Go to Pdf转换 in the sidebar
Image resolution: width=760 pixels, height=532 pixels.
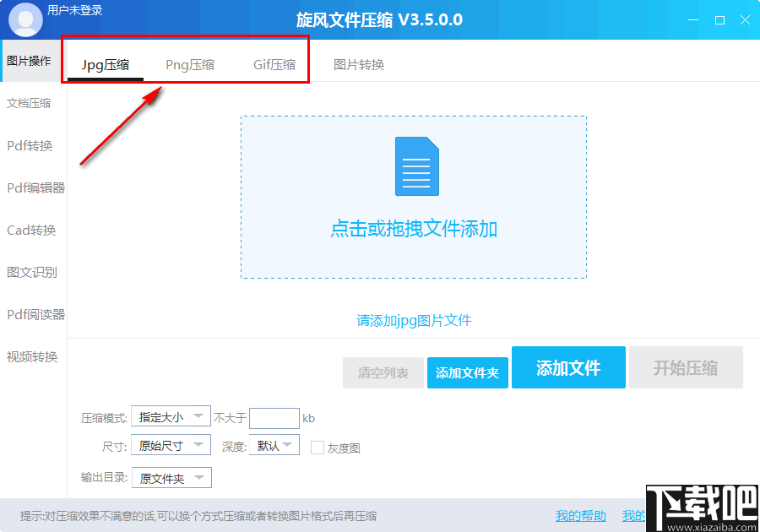30,145
